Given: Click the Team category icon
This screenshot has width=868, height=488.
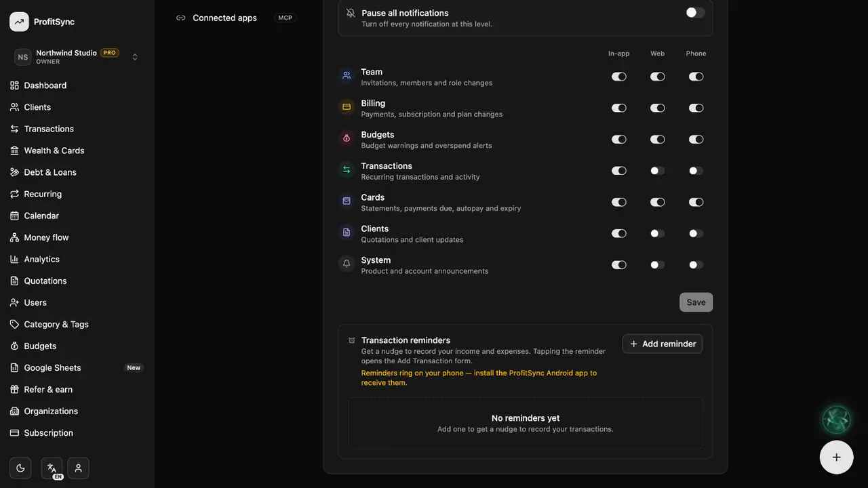Looking at the screenshot, I should [x=347, y=76].
